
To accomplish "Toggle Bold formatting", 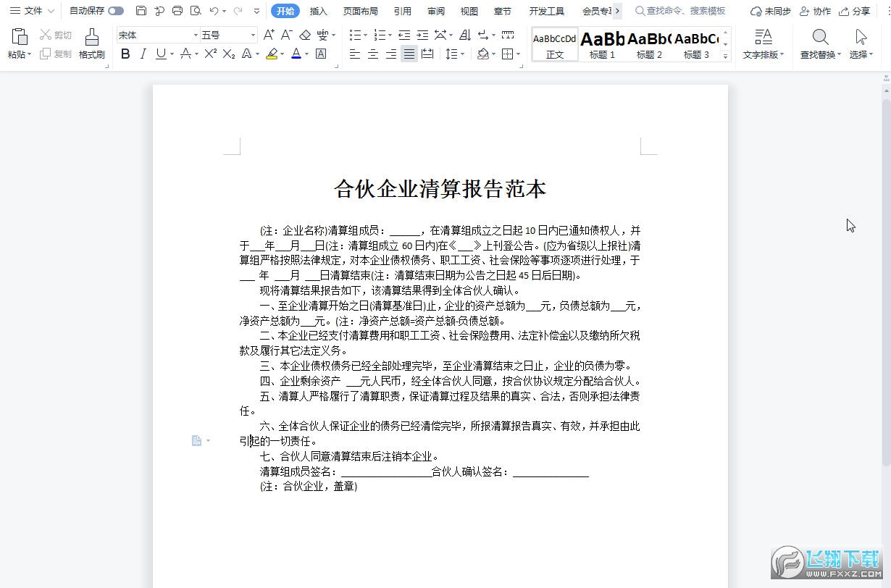I will [125, 54].
